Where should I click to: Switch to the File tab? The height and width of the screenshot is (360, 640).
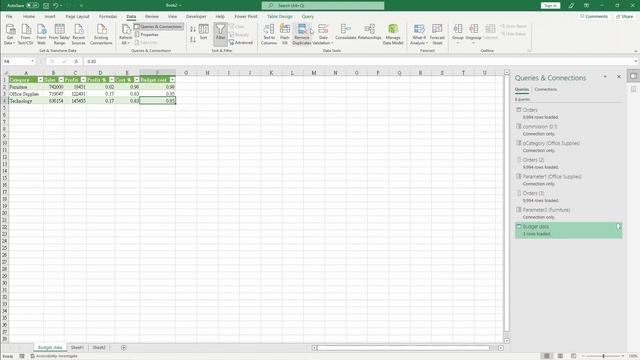coord(9,16)
